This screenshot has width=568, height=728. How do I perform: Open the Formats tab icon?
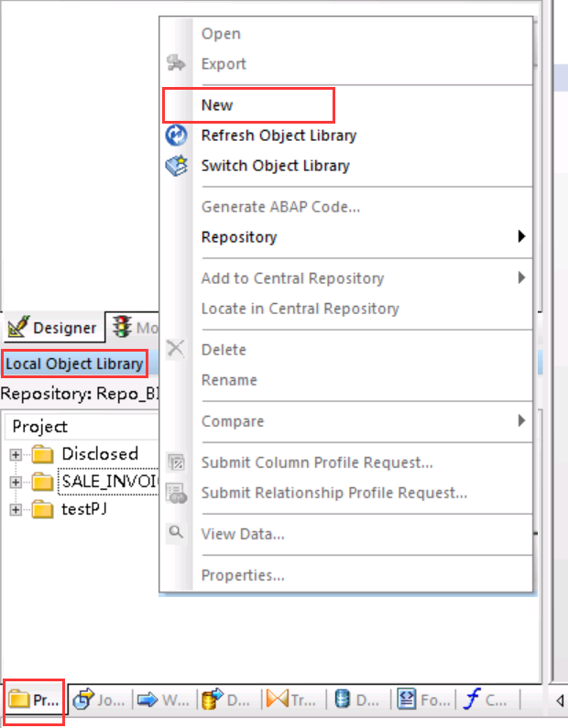click(x=407, y=701)
